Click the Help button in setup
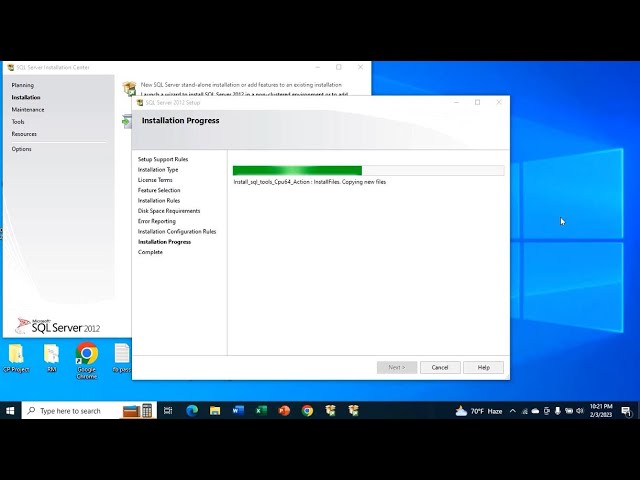Viewport: 640px width, 480px height. coord(483,367)
